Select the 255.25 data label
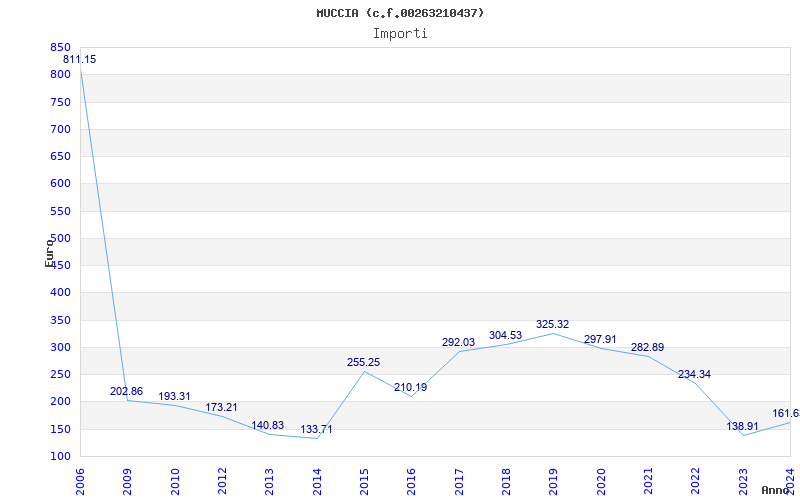The width and height of the screenshot is (800, 500). click(x=363, y=362)
